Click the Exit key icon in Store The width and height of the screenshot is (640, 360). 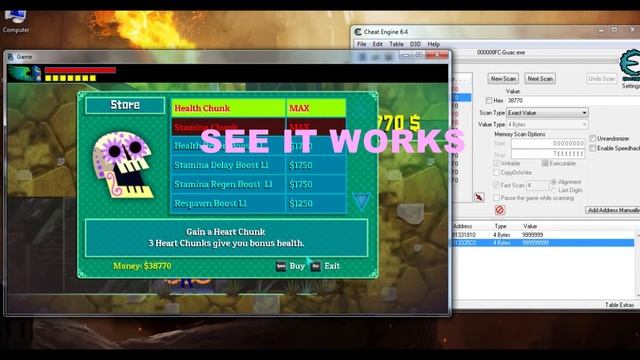coord(316,266)
